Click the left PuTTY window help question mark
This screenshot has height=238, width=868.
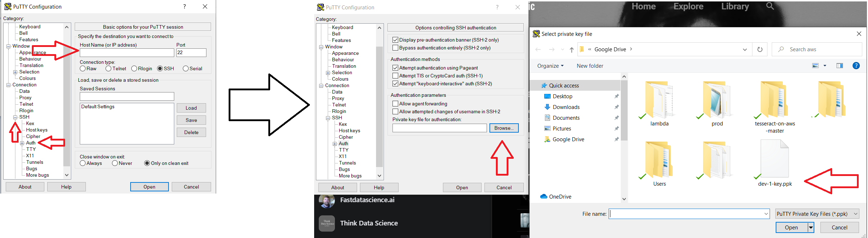click(x=185, y=6)
